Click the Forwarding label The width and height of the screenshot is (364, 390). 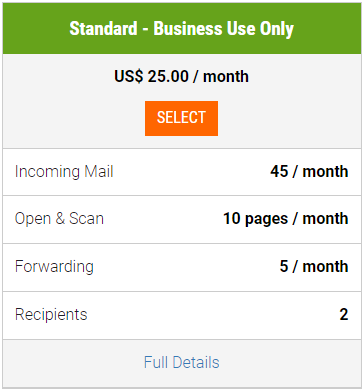[x=54, y=267]
